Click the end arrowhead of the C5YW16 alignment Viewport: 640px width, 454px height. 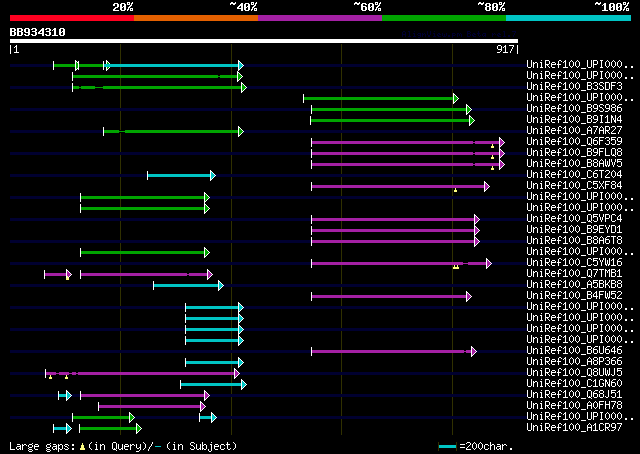pos(489,264)
